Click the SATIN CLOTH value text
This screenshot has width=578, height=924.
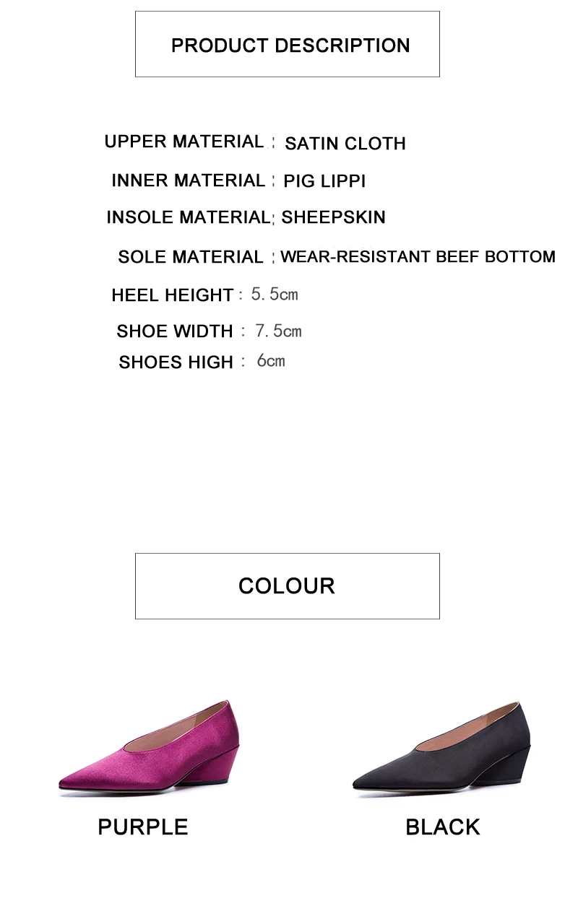click(345, 144)
